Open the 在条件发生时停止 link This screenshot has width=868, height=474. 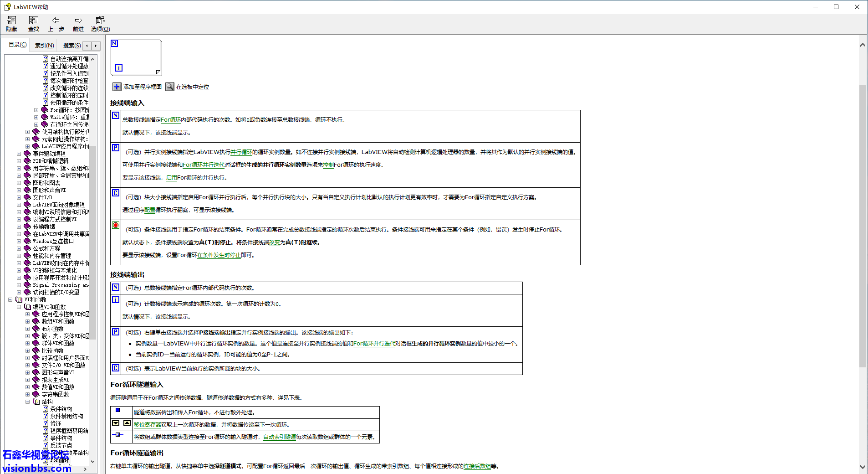219,255
